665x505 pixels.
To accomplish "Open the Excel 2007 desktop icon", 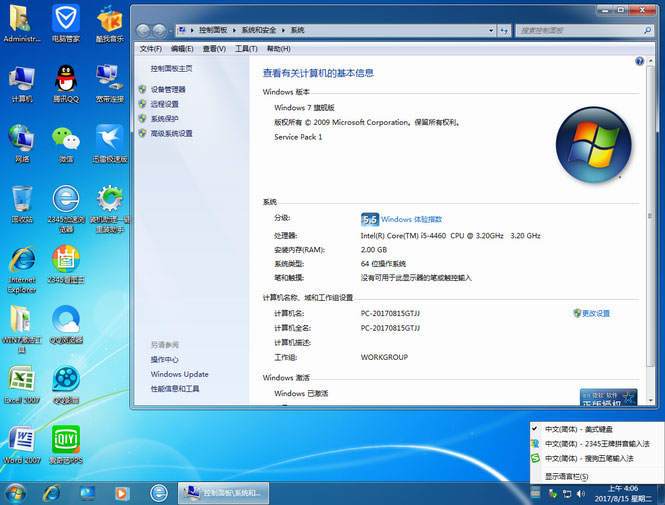I will (x=21, y=385).
